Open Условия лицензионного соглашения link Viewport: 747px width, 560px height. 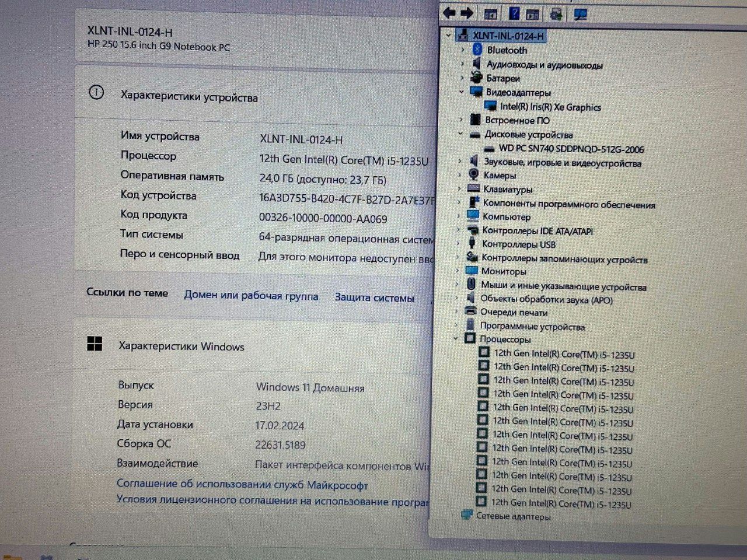(x=273, y=501)
